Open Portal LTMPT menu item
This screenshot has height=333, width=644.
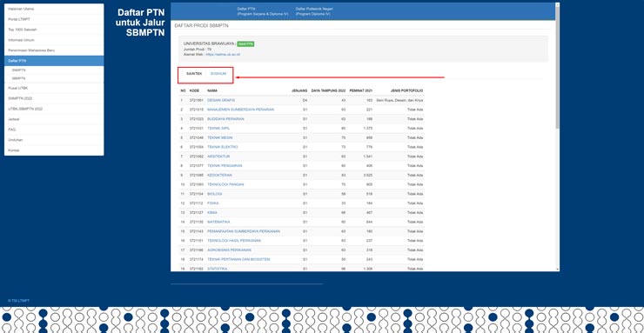(54, 19)
